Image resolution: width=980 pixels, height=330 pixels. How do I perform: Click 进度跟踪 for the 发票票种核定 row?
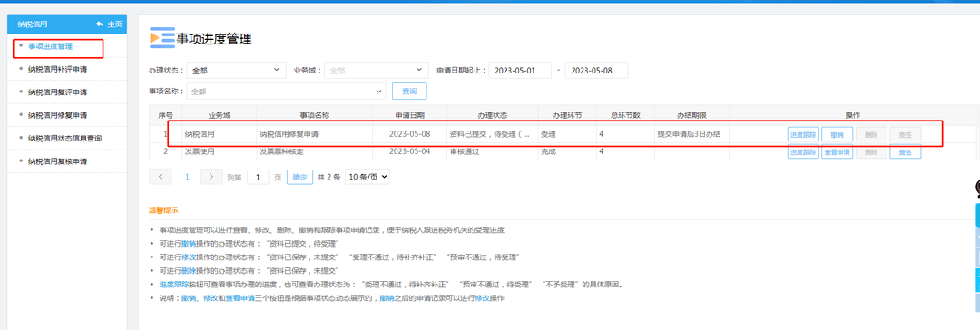coord(803,152)
